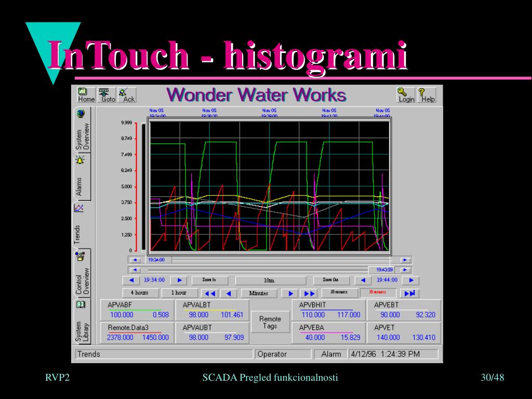532x399 pixels.
Task: Step end time 19:44:00 forward
Action: [411, 281]
